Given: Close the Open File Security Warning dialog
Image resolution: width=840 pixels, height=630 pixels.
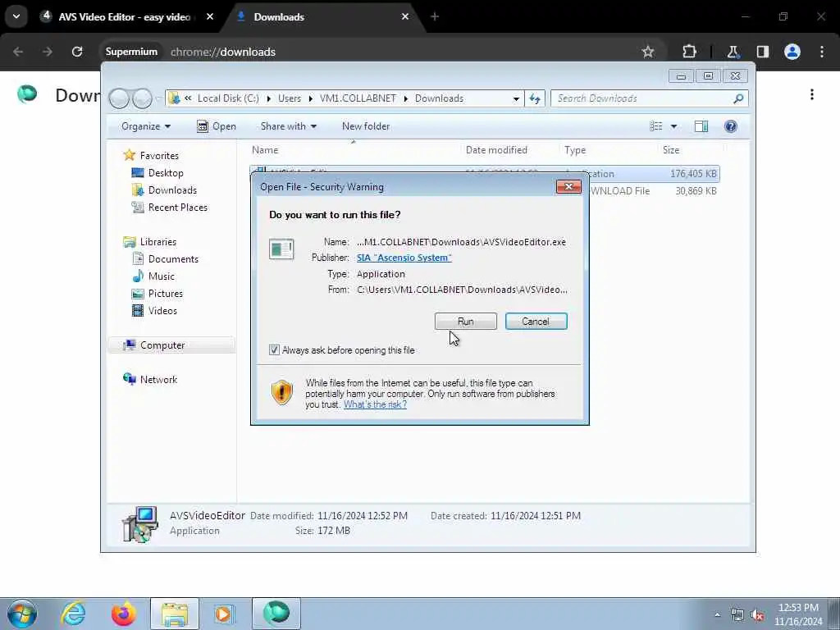Looking at the screenshot, I should click(x=569, y=186).
